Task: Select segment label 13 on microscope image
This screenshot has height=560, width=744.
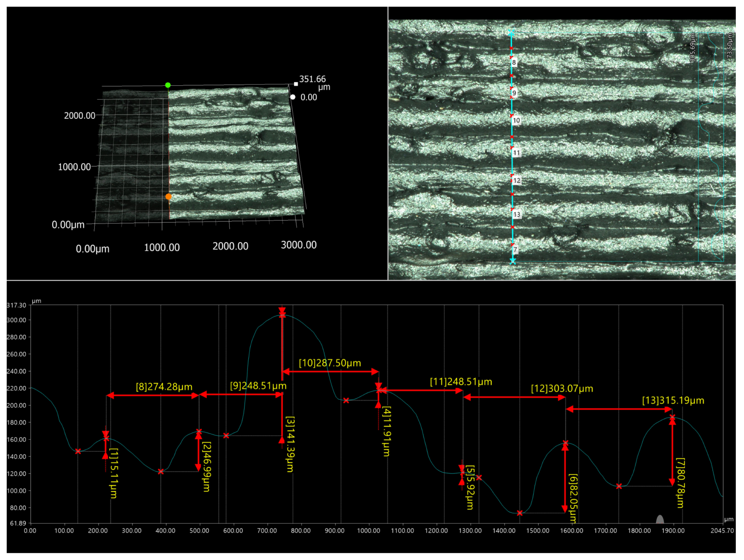Action: coord(517,214)
